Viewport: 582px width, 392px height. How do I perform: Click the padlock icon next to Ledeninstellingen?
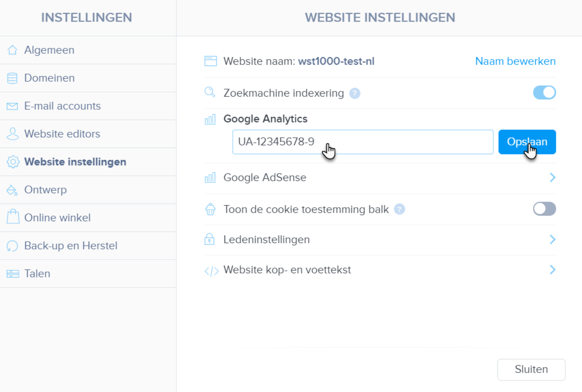point(209,239)
